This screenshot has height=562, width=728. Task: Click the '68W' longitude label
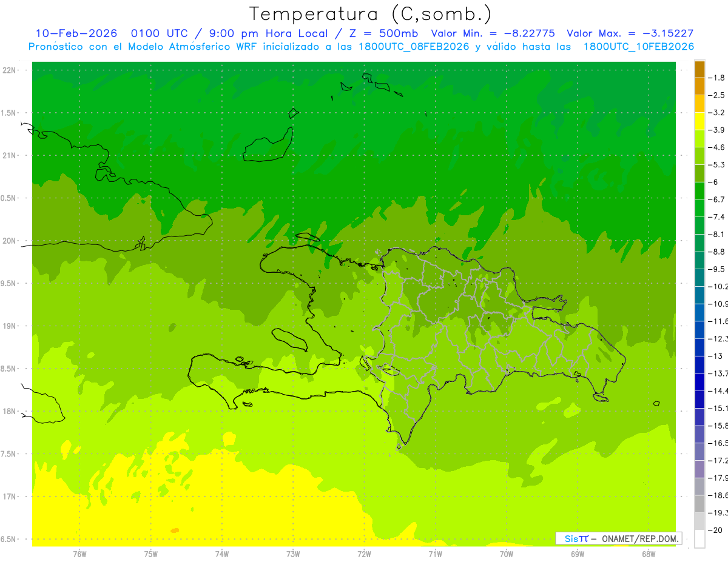click(x=648, y=554)
